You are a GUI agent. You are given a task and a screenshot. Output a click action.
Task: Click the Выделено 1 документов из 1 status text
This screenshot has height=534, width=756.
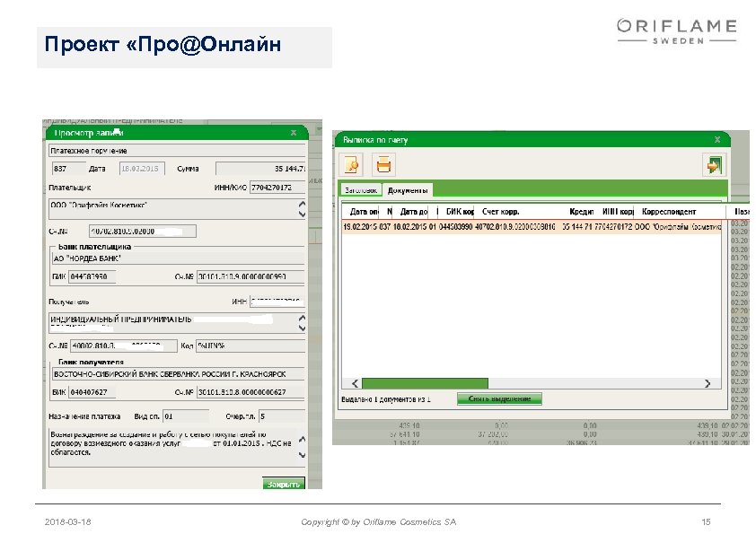point(386,399)
